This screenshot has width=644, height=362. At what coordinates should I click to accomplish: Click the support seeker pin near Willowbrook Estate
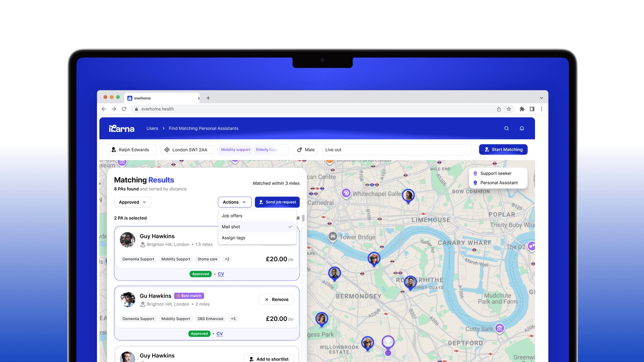click(388, 346)
